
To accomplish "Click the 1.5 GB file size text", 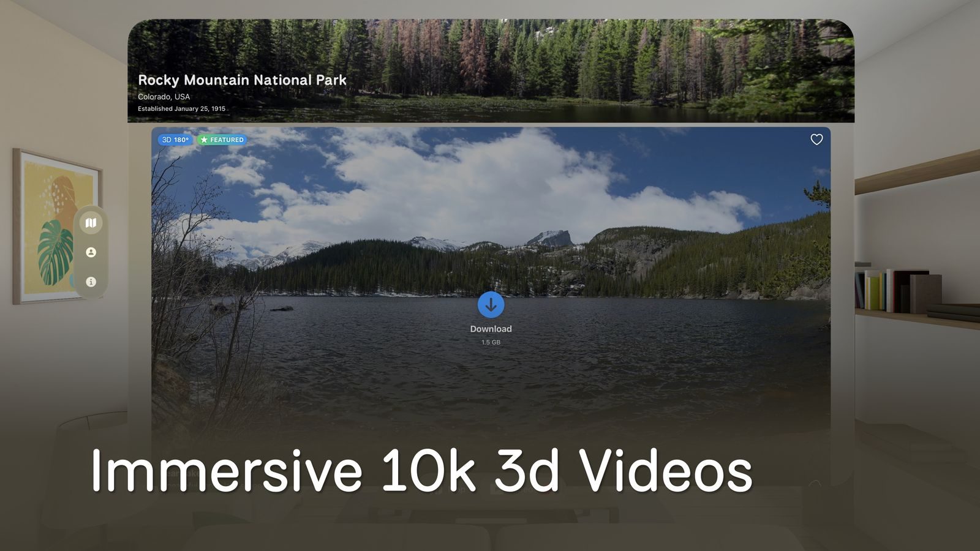I will [491, 342].
